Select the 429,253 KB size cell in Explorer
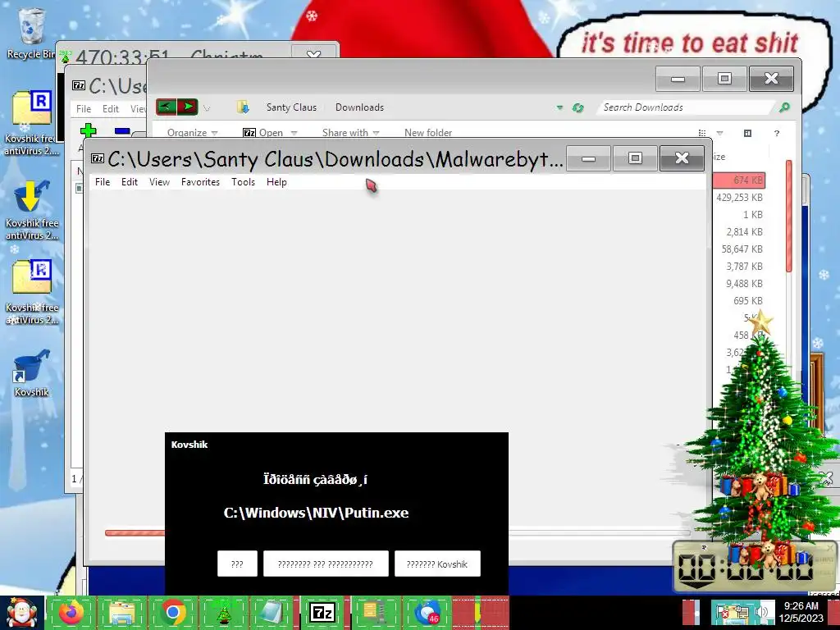 pos(739,198)
